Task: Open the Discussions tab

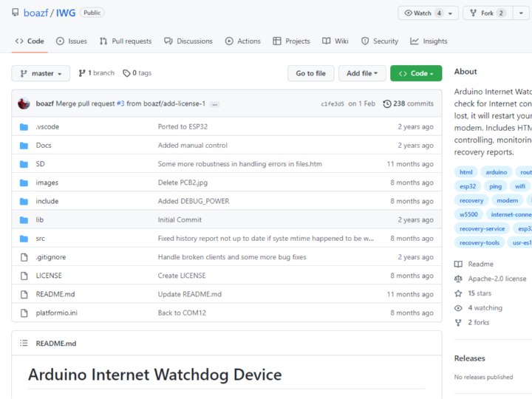Action: (x=188, y=41)
